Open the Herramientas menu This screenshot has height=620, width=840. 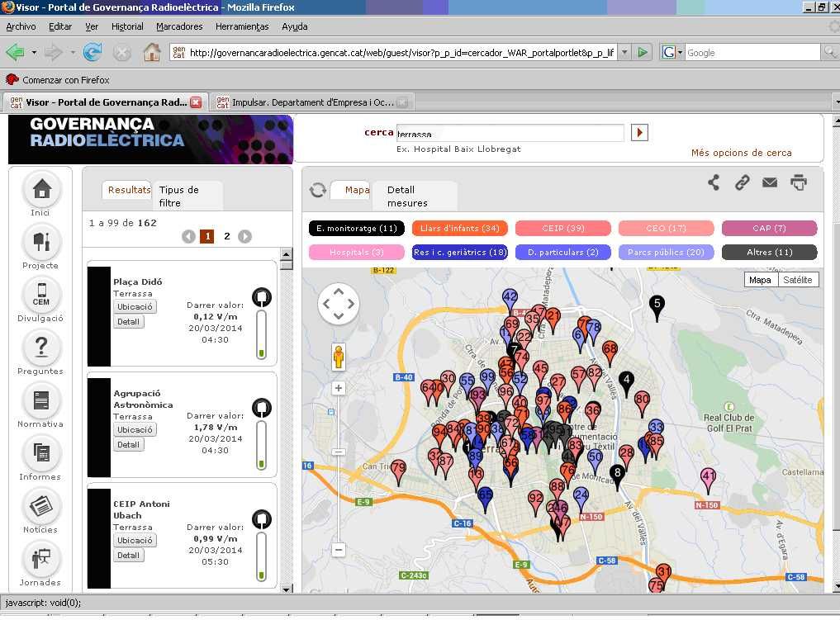242,26
